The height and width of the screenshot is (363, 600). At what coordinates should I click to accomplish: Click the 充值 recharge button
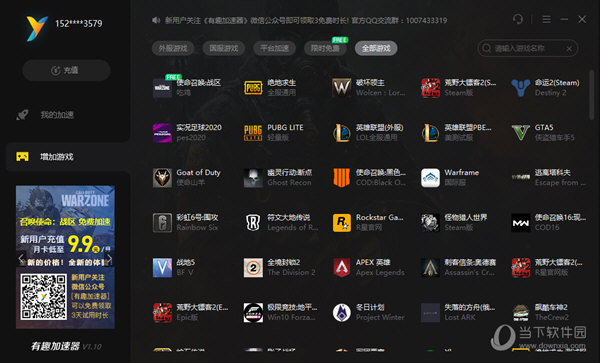[66, 70]
